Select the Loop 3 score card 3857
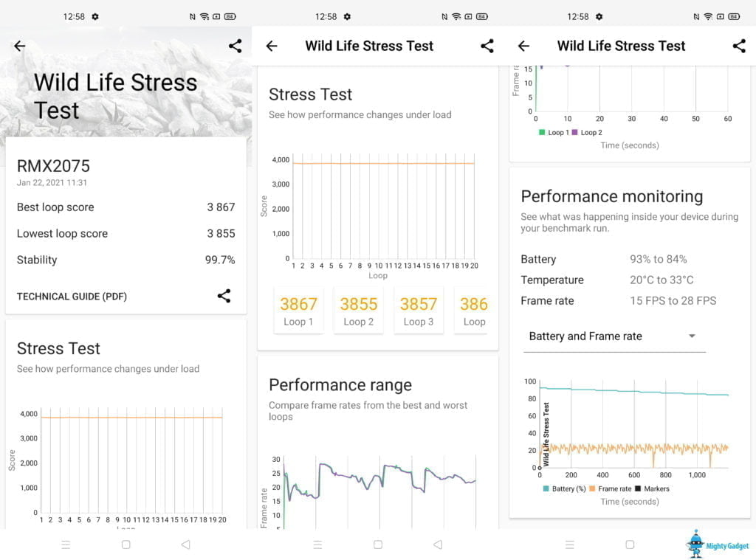This screenshot has width=756, height=560. tap(417, 311)
